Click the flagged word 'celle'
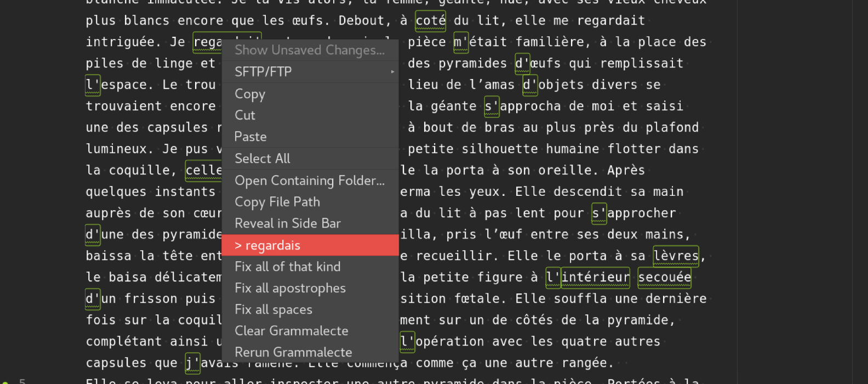This screenshot has width=868, height=384. [204, 171]
